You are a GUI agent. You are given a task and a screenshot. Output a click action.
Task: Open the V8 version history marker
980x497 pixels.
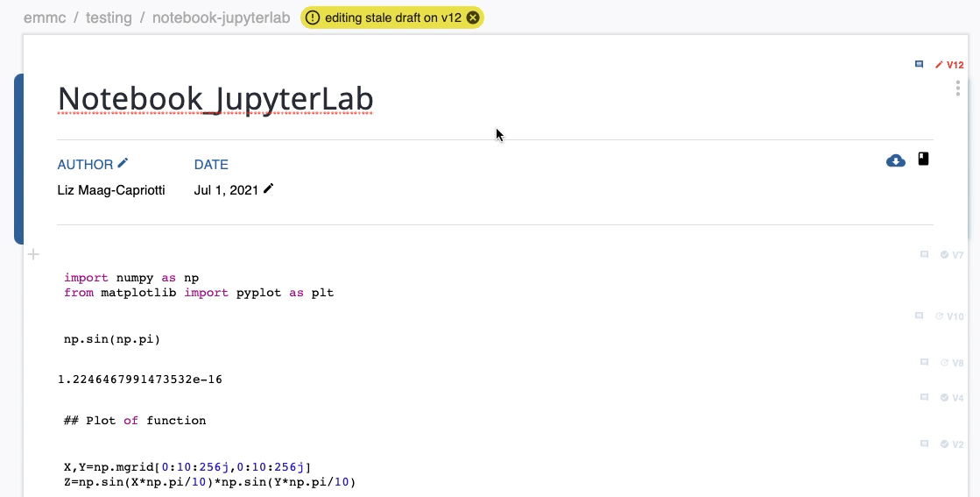pyautogui.click(x=952, y=363)
